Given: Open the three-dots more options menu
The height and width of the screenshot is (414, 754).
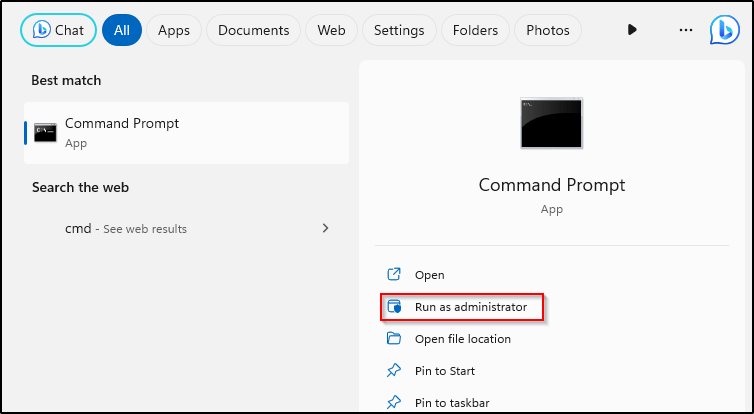Looking at the screenshot, I should click(x=685, y=30).
